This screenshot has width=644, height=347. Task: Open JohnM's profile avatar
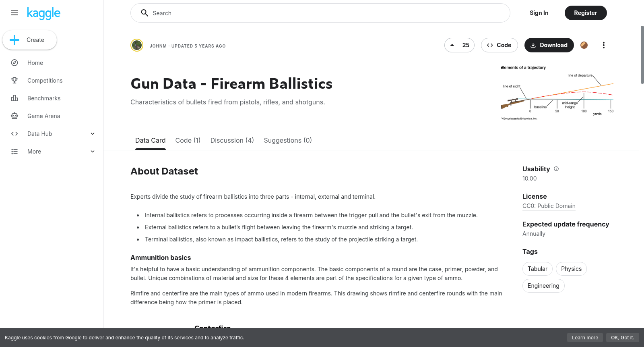coord(137,45)
